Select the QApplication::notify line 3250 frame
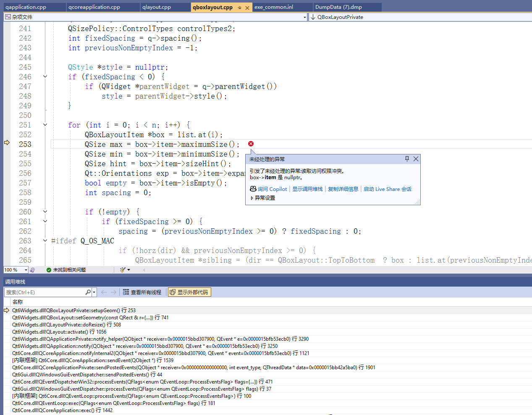This screenshot has width=532, height=415. pos(145,346)
